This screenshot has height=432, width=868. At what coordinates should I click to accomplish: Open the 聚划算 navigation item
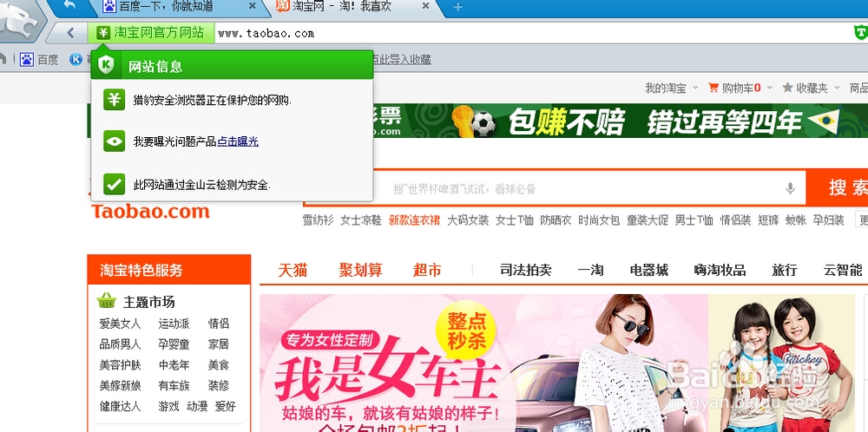pyautogui.click(x=360, y=270)
